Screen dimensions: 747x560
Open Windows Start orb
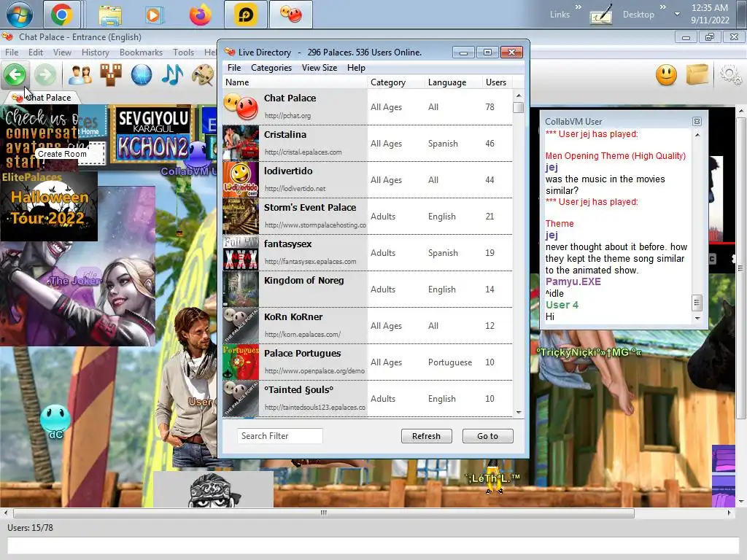click(20, 15)
